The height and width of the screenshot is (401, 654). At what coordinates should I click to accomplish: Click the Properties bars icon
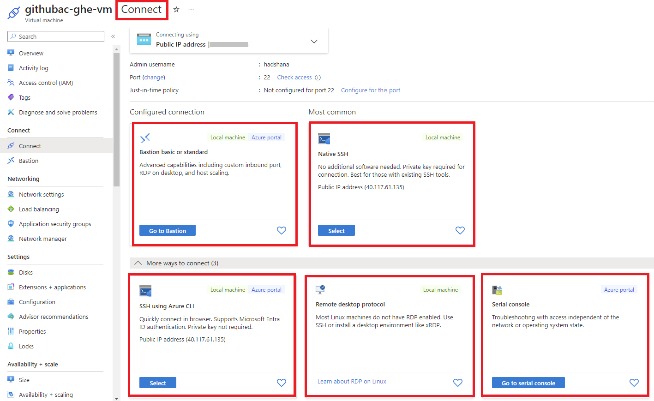(x=11, y=331)
